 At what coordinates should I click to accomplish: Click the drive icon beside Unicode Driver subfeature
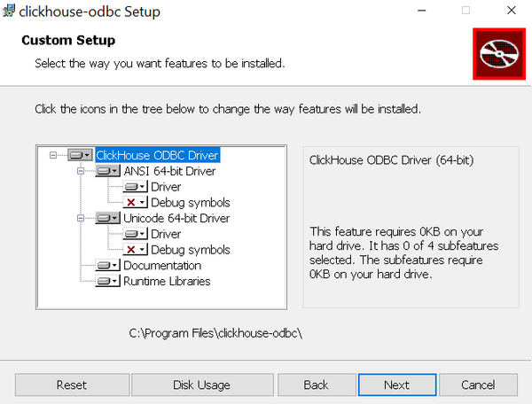tap(135, 234)
